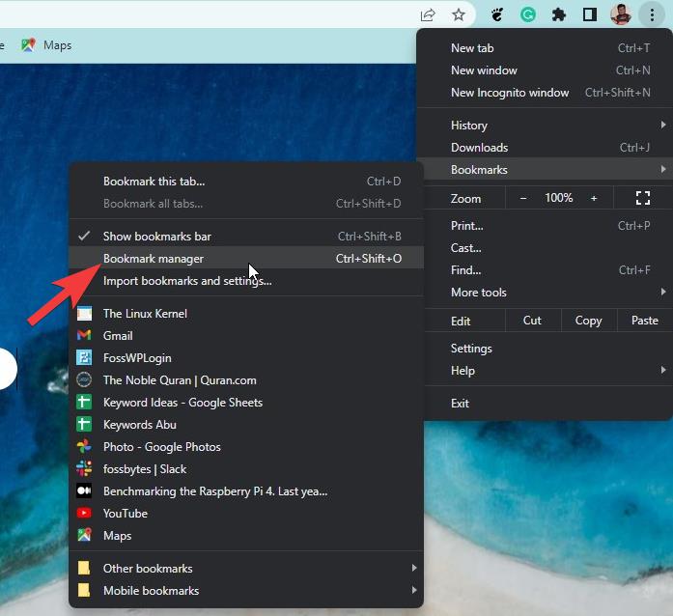The height and width of the screenshot is (616, 673).
Task: Open the profile avatar menu
Action: (621, 14)
